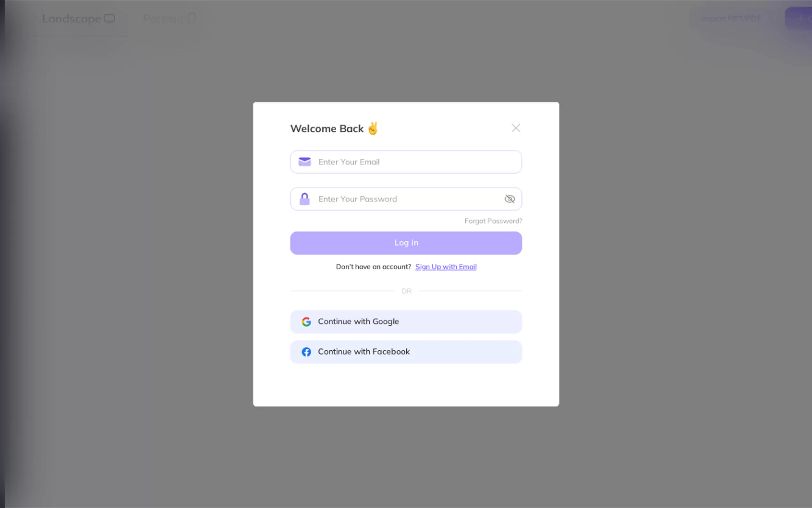812x508 pixels.
Task: Open the Sign Up with Email link
Action: click(446, 267)
